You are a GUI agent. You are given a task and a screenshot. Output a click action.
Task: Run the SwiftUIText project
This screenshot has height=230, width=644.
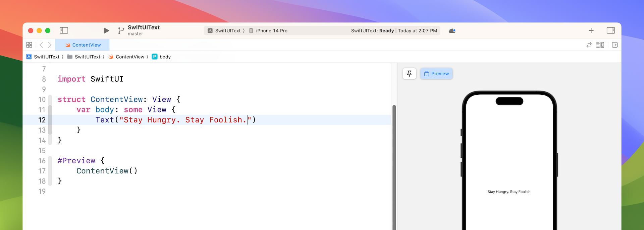point(106,30)
